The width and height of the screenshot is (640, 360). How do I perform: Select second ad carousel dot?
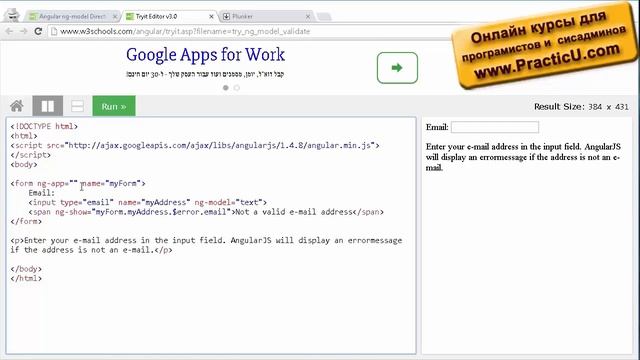[x=237, y=88]
